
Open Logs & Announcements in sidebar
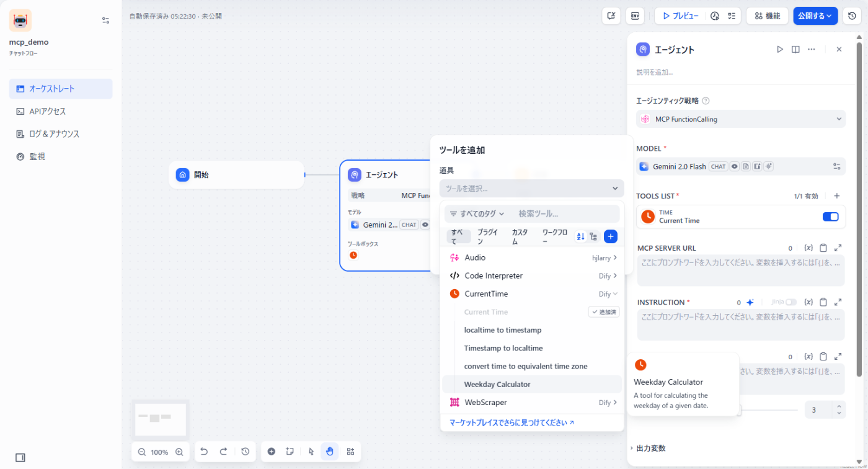61,134
